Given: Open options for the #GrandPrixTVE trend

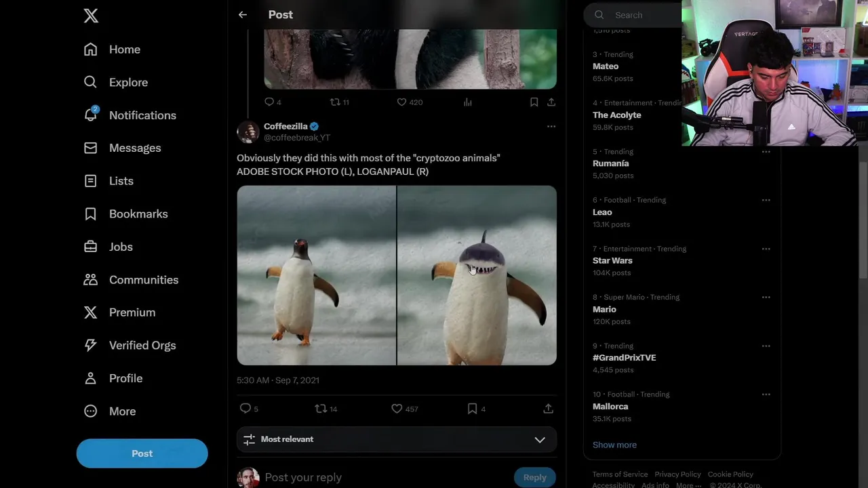Looking at the screenshot, I should [766, 346].
